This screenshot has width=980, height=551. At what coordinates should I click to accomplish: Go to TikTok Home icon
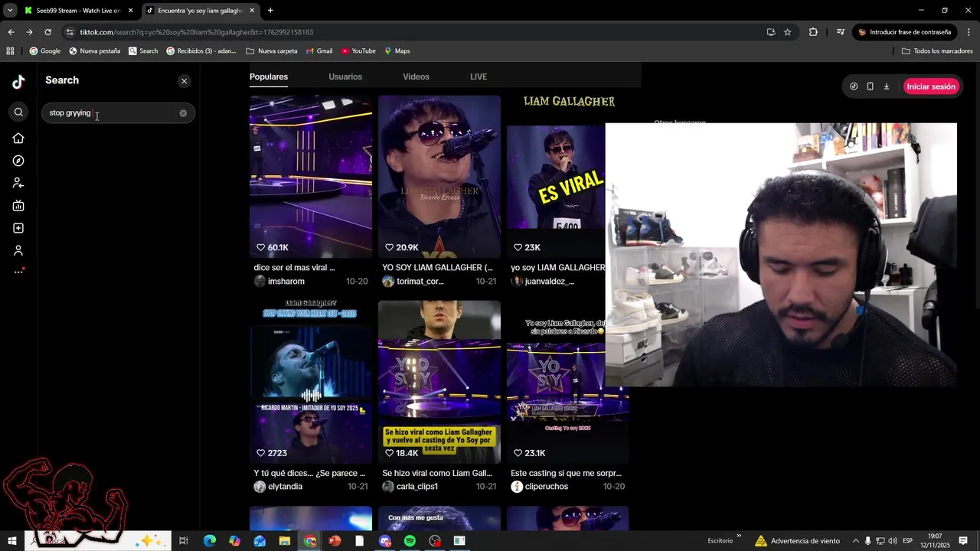pos(18,139)
